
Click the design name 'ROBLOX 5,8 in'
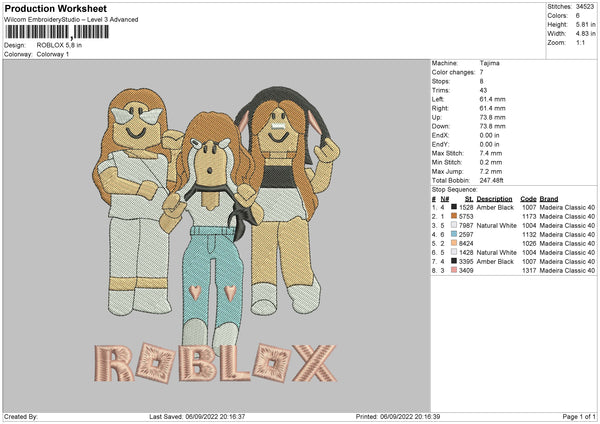[59, 45]
